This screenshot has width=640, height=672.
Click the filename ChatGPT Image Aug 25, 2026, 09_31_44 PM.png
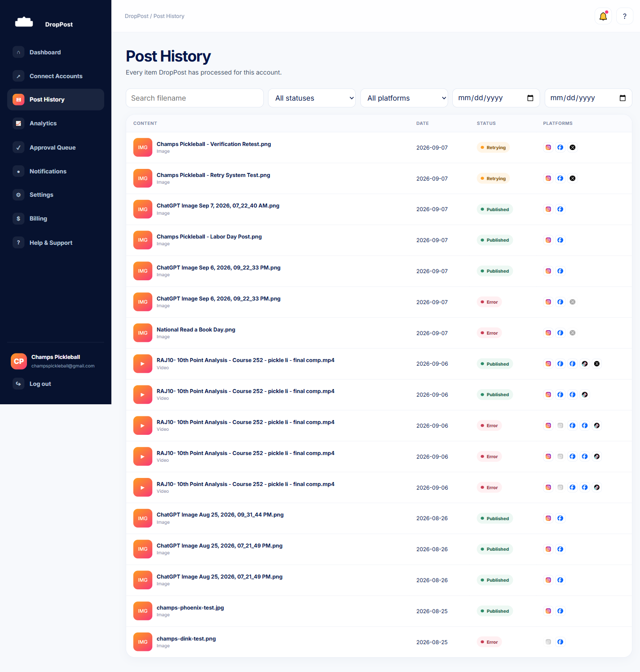[220, 515]
